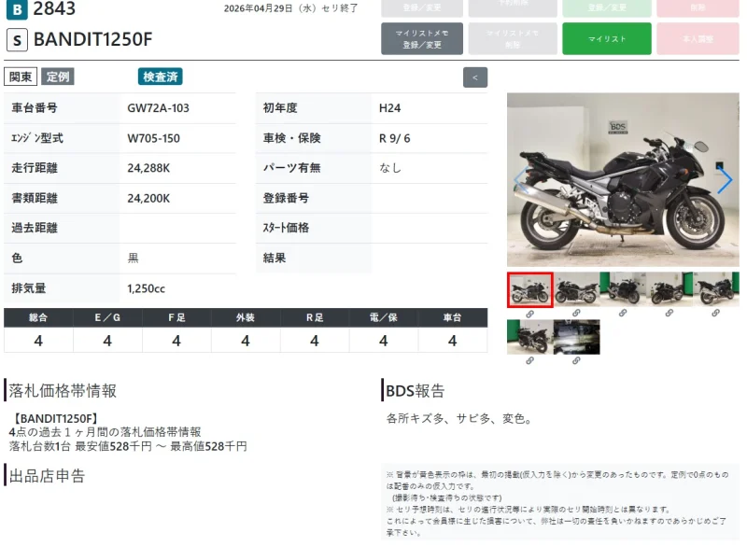Click the grey 定例 tag
747x560 pixels.
pos(58,77)
